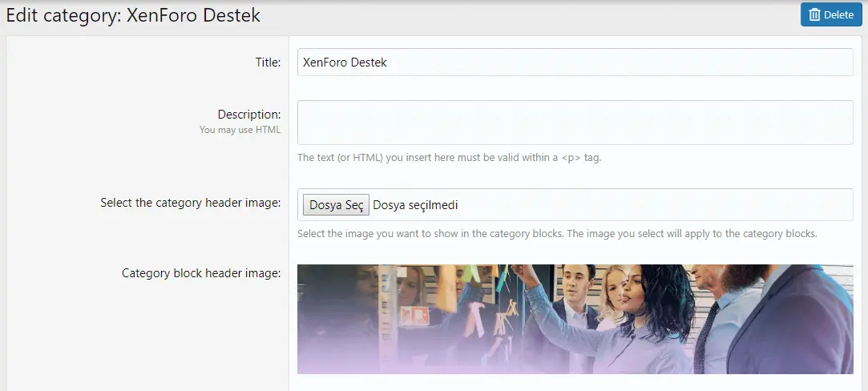
Task: Open the file picker with Dosya Seç
Action: click(x=336, y=204)
